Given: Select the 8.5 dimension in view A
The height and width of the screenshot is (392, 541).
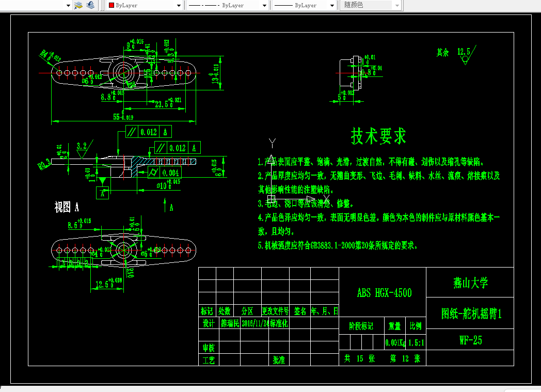Looking at the screenshot, I should 79,224.
